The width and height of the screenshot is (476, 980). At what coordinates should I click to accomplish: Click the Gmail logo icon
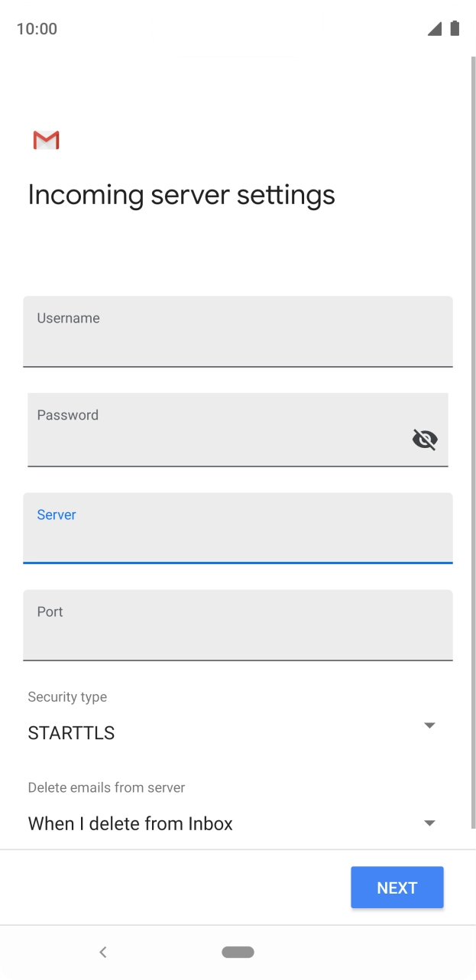(x=45, y=140)
